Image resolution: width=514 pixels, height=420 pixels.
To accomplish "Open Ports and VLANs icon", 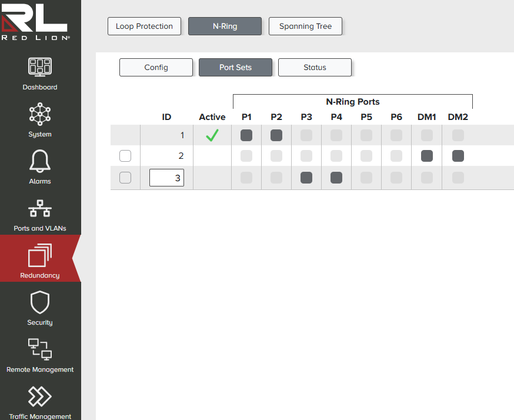I will (40, 209).
